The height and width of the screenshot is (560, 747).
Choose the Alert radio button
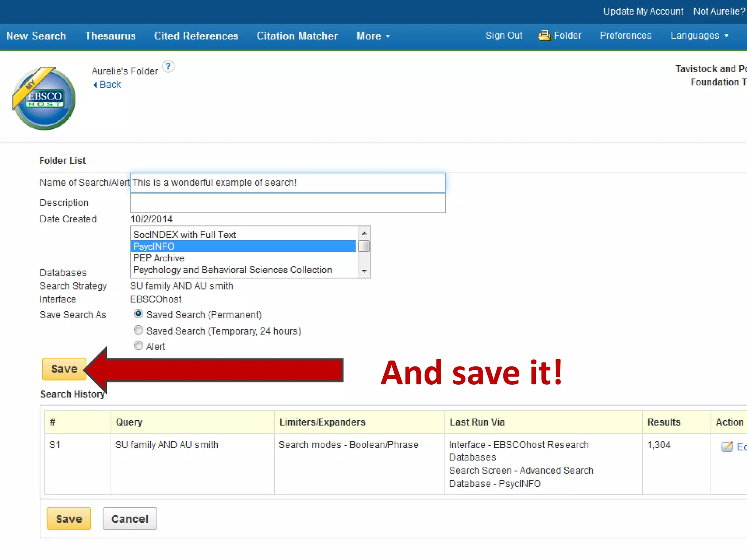pyautogui.click(x=138, y=346)
